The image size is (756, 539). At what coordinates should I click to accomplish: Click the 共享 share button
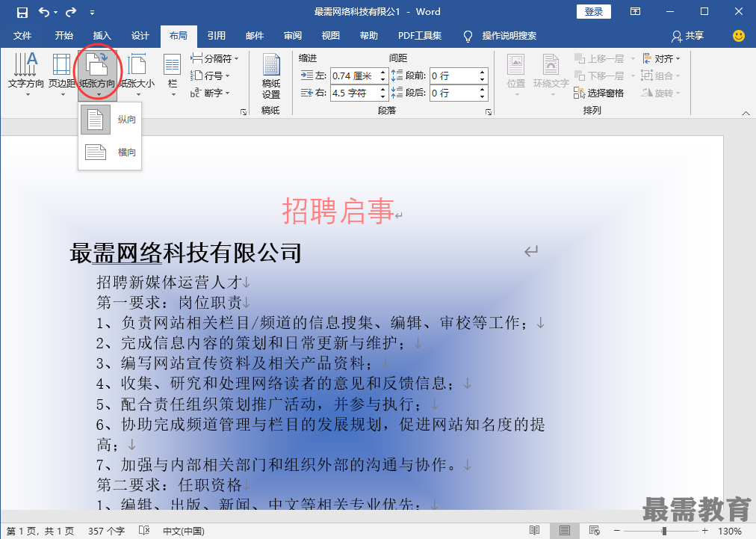(687, 36)
